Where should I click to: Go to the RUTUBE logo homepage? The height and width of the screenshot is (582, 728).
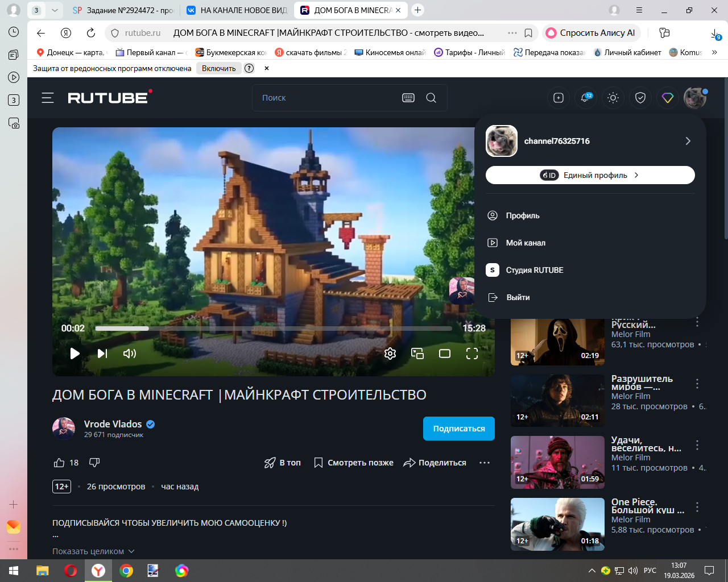click(x=110, y=97)
